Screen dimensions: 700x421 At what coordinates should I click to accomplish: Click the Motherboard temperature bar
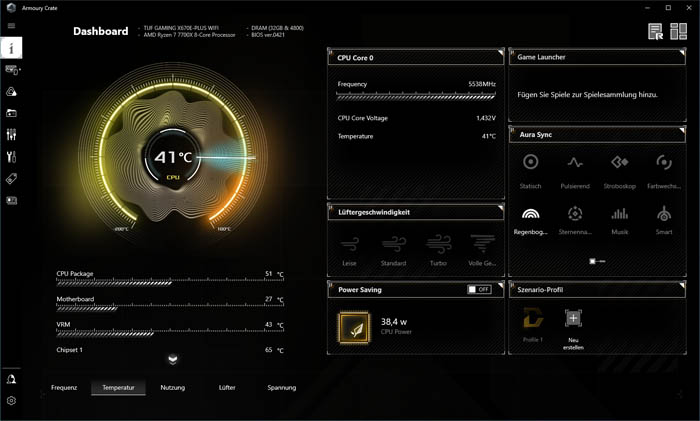tap(170, 308)
